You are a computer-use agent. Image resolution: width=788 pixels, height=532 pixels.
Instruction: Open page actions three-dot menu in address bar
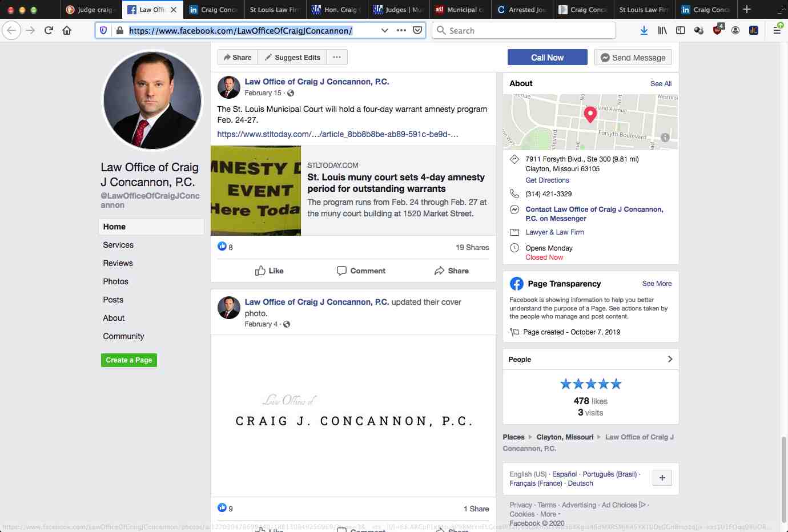point(401,30)
